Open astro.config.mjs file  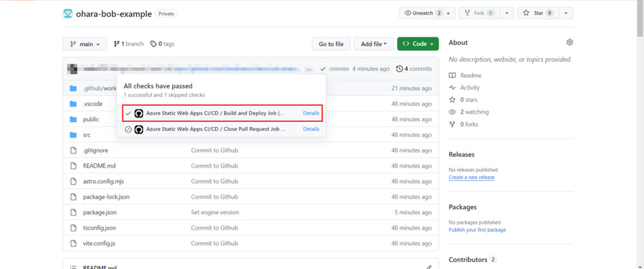pos(102,181)
